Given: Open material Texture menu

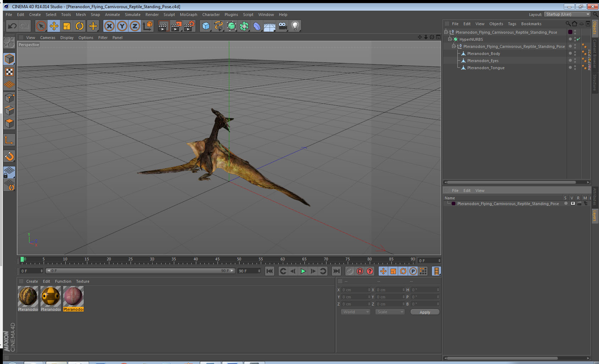Looking at the screenshot, I should click(83, 281).
